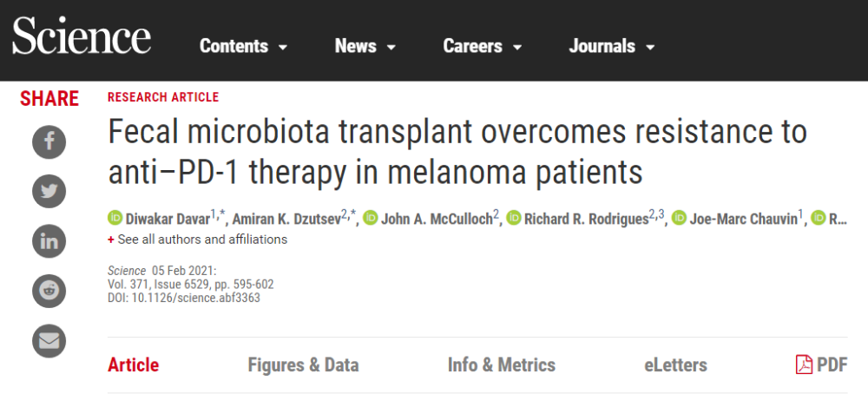Viewport: 868px width, 407px height.
Task: Share article on LinkedIn
Action: (x=49, y=240)
